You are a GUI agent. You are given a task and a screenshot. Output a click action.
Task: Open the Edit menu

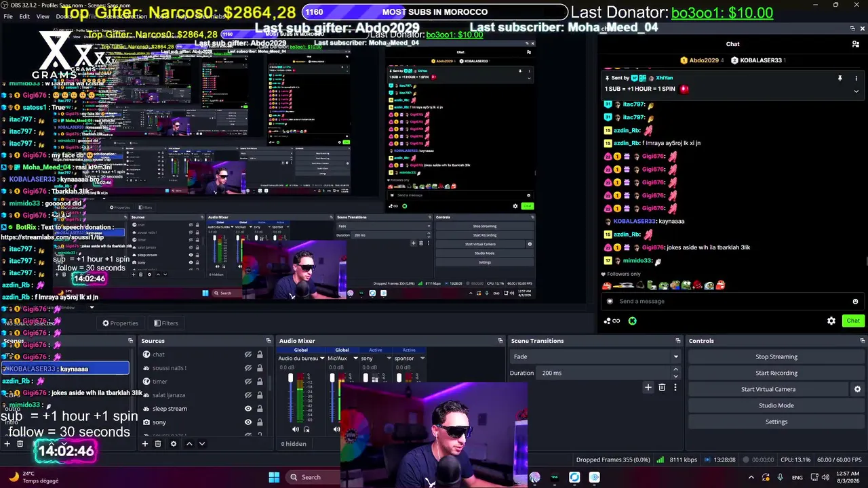click(x=24, y=16)
